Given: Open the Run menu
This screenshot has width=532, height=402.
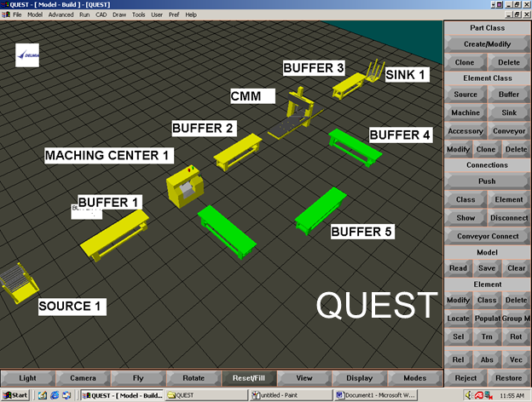Looking at the screenshot, I should 84,14.
